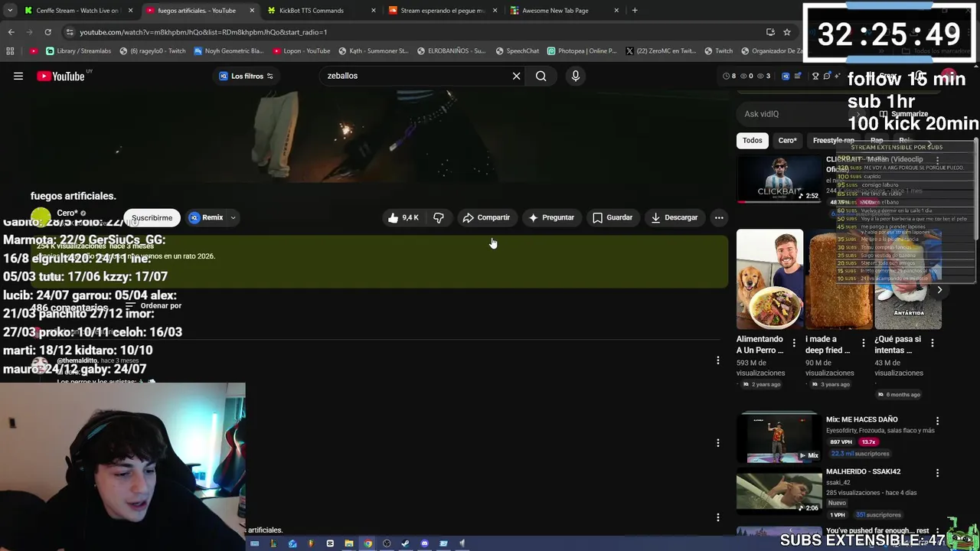Open a new browser tab with plus
Image resolution: width=980 pixels, height=551 pixels.
tap(635, 11)
